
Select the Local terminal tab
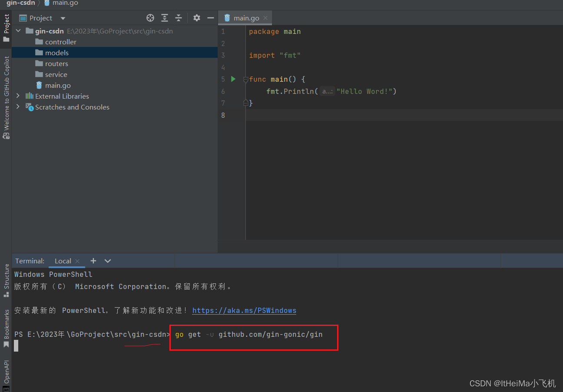[62, 261]
